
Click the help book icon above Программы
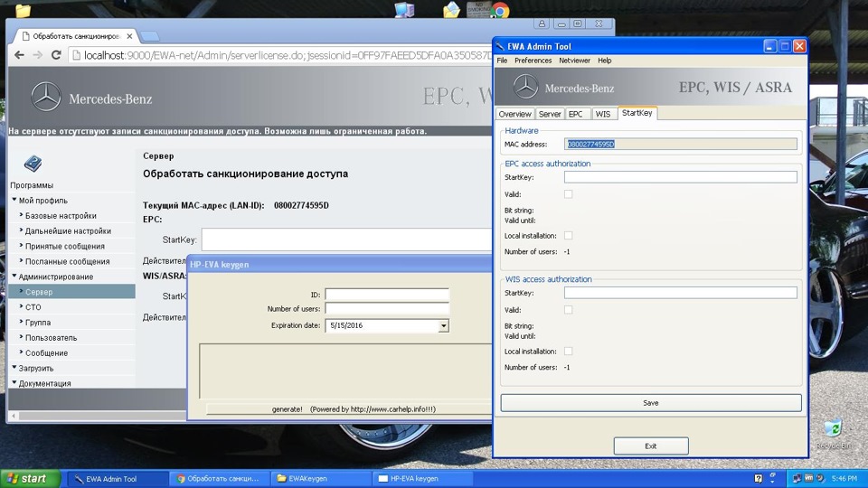coord(33,164)
